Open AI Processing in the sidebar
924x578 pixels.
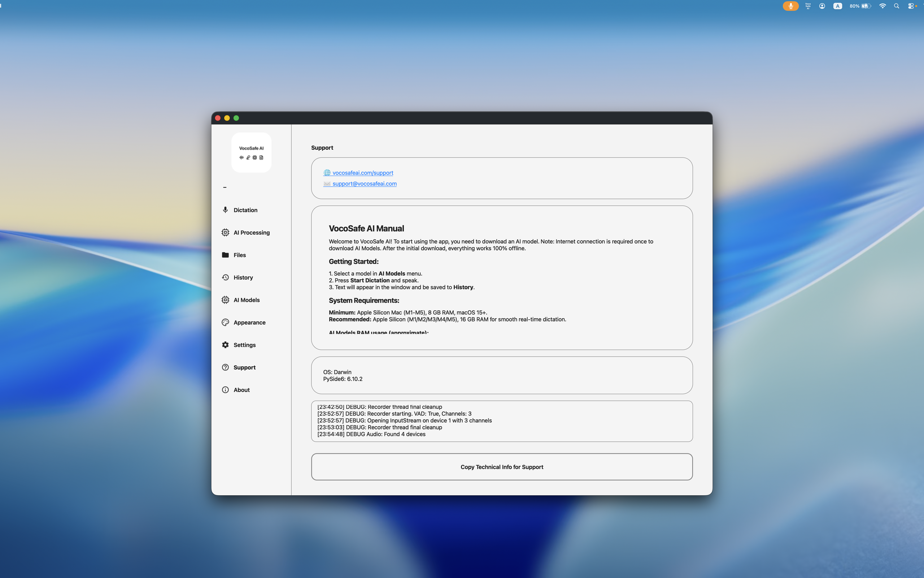coord(246,232)
